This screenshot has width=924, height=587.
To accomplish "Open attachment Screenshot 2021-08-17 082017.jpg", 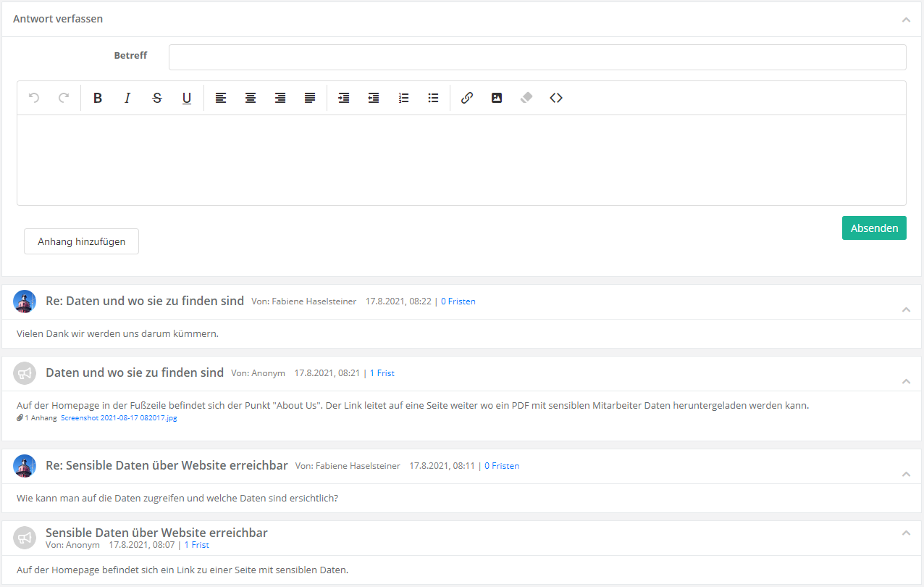I will point(118,418).
